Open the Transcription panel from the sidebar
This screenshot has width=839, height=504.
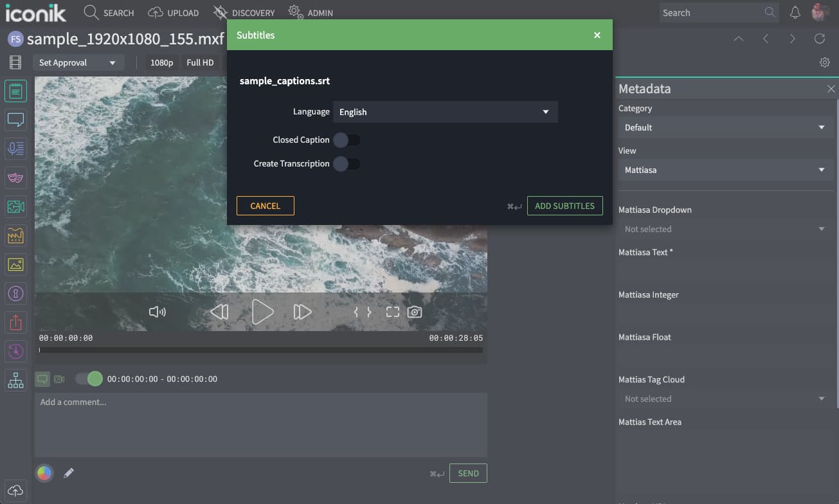[15, 148]
